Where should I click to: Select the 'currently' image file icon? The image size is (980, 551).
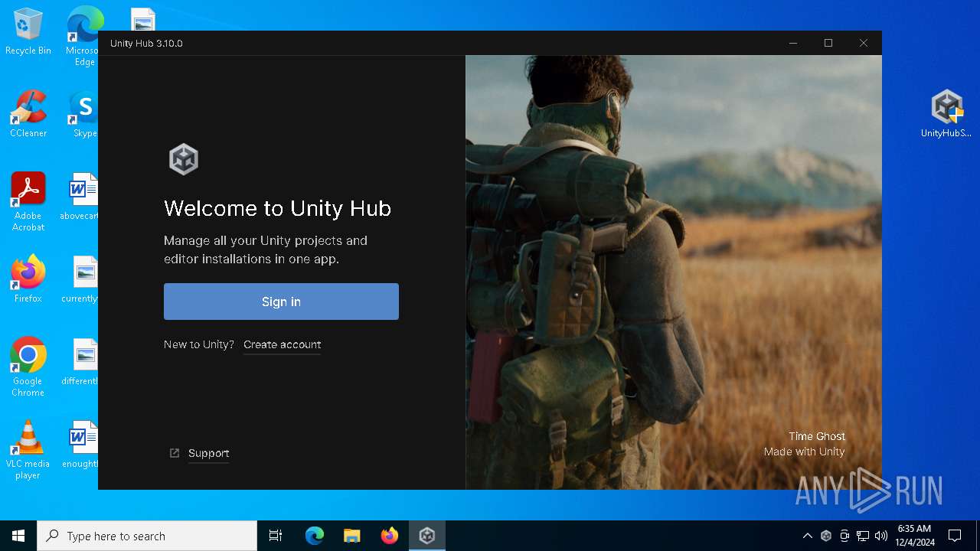pos(81,279)
